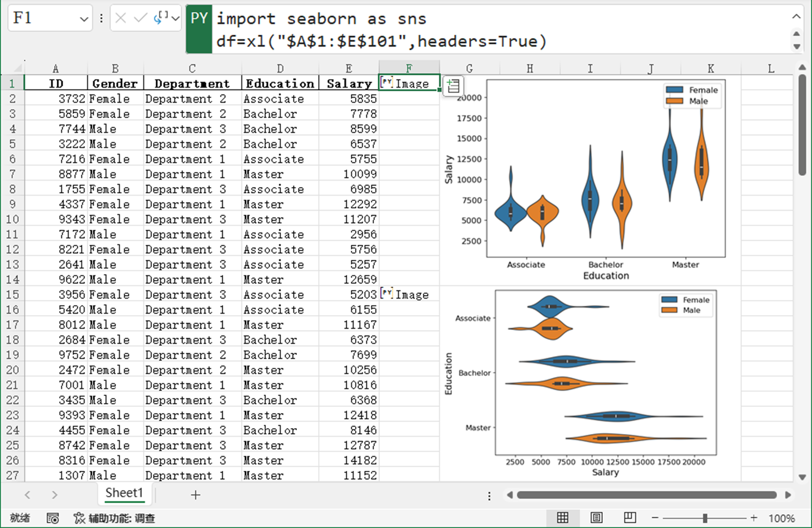Zoom in with the plus button
This screenshot has height=528, width=812.
754,518
